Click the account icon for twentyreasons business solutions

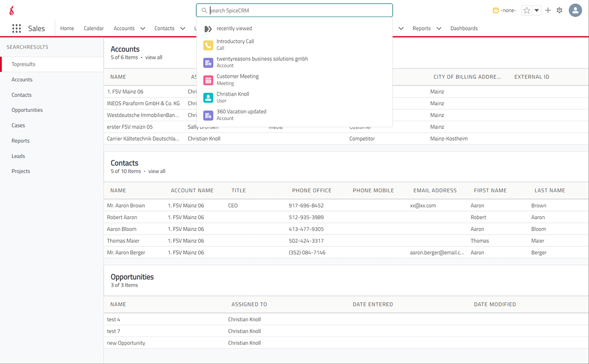[x=208, y=62]
